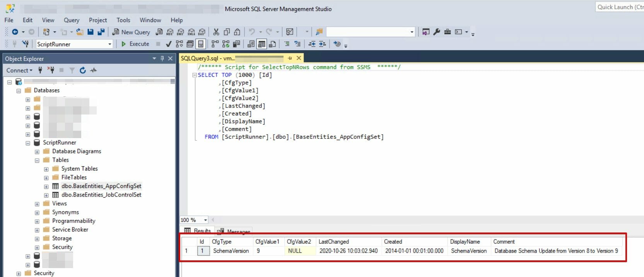The width and height of the screenshot is (644, 277).
Task: Execute the current SQL query
Action: click(135, 44)
